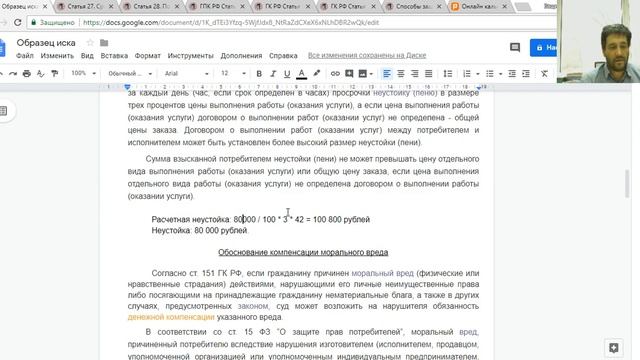Show document outline sidebar icon
640x360 pixels.
(x=4, y=111)
